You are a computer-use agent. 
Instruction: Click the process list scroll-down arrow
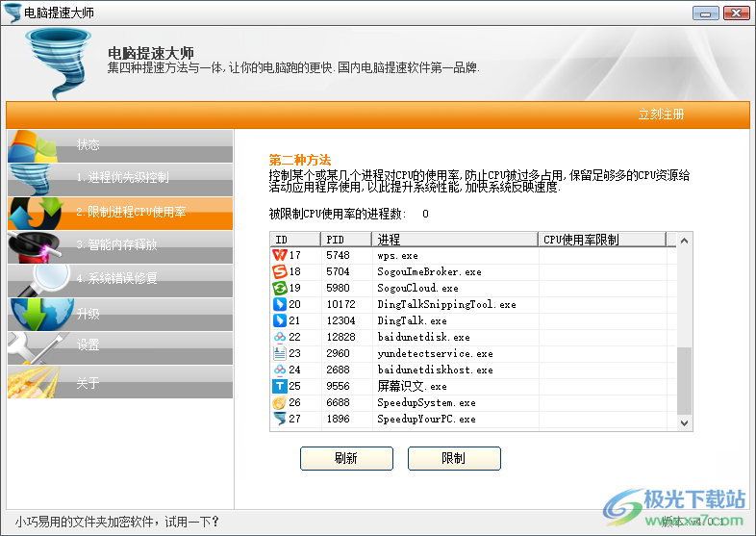684,421
